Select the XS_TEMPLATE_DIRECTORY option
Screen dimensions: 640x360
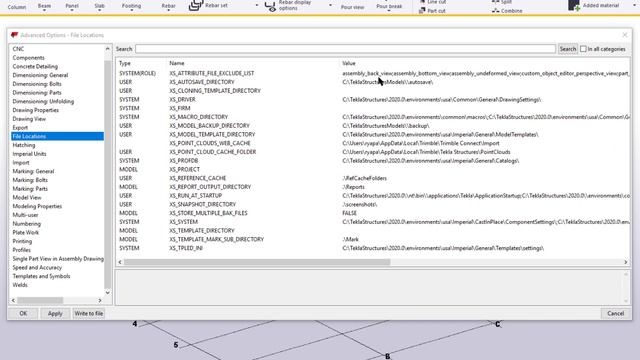point(202,231)
